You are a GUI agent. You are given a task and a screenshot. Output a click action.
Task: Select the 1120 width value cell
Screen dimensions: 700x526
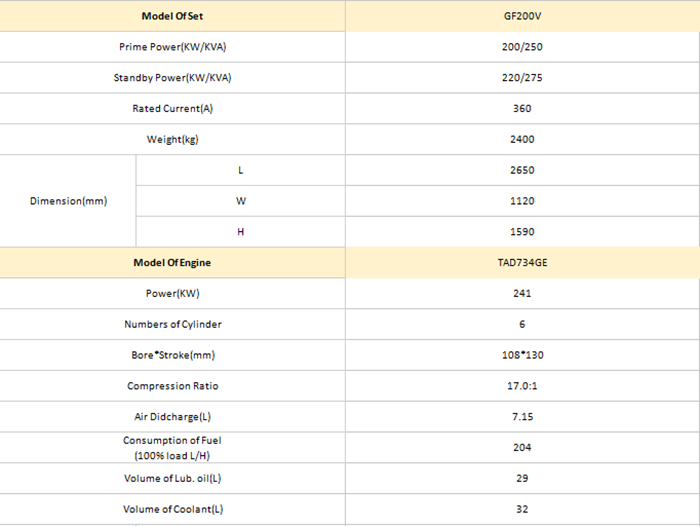click(x=522, y=201)
